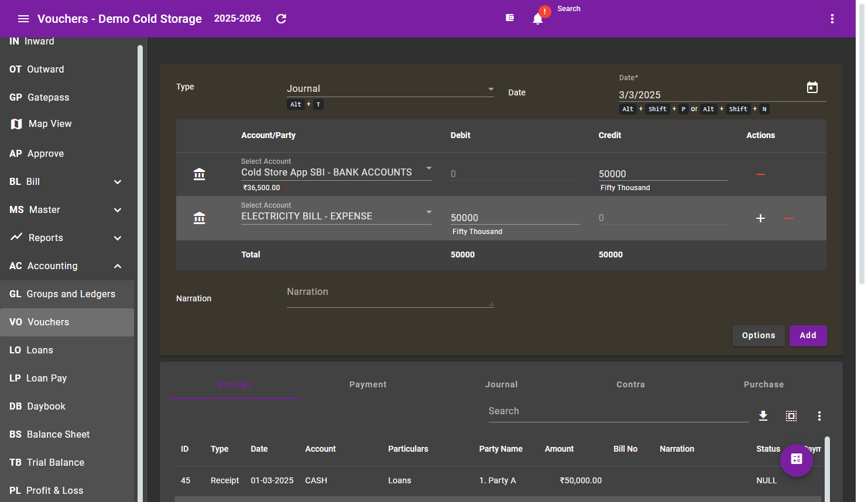Open the Options button near Add
Viewport: 868px width, 502px height.
tap(759, 335)
